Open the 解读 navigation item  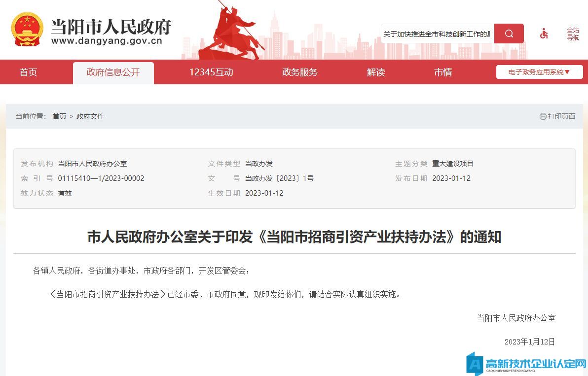(x=375, y=72)
